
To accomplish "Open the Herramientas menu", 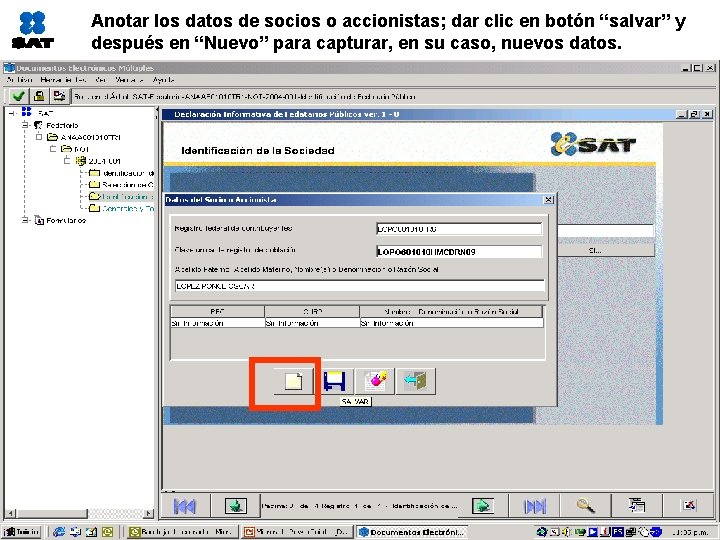I will 63,80.
